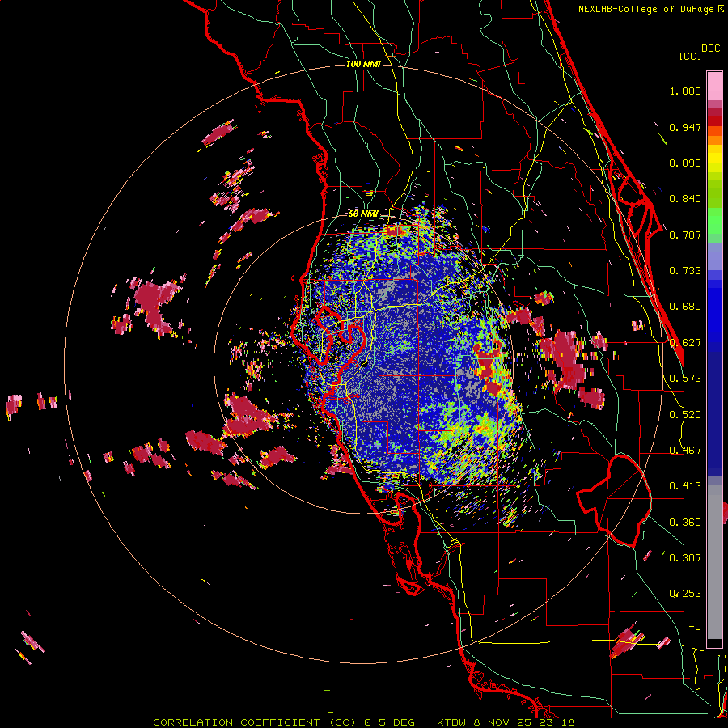
Task: Click the Correlation Coefficient caption at bottom
Action: tap(363, 722)
